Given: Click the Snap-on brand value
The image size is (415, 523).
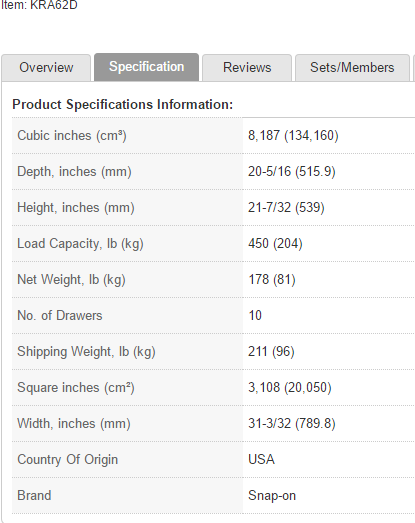Looking at the screenshot, I should pos(272,496).
